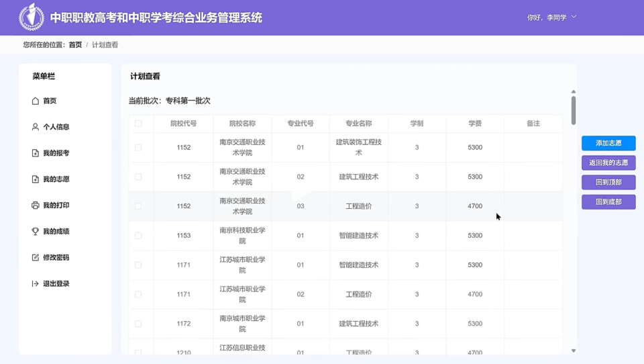The image size is (644, 364).
Task: Open 我的成绩 menu entry
Action: pyautogui.click(x=56, y=231)
